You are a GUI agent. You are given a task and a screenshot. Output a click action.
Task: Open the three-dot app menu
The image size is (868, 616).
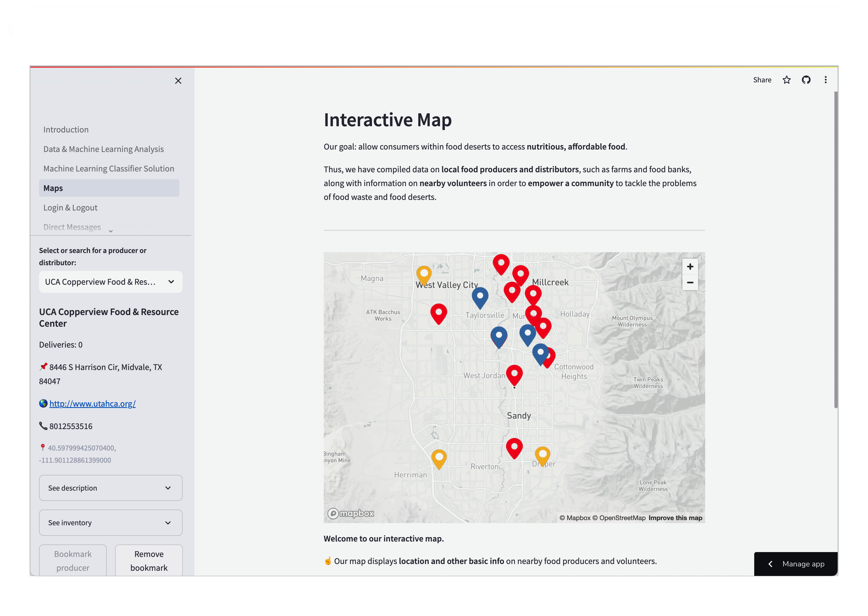pyautogui.click(x=825, y=80)
